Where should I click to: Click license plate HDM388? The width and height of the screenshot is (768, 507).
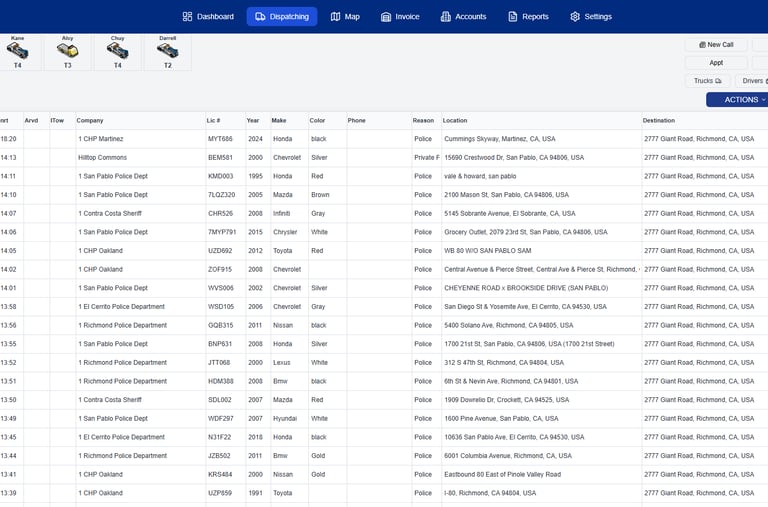click(220, 381)
